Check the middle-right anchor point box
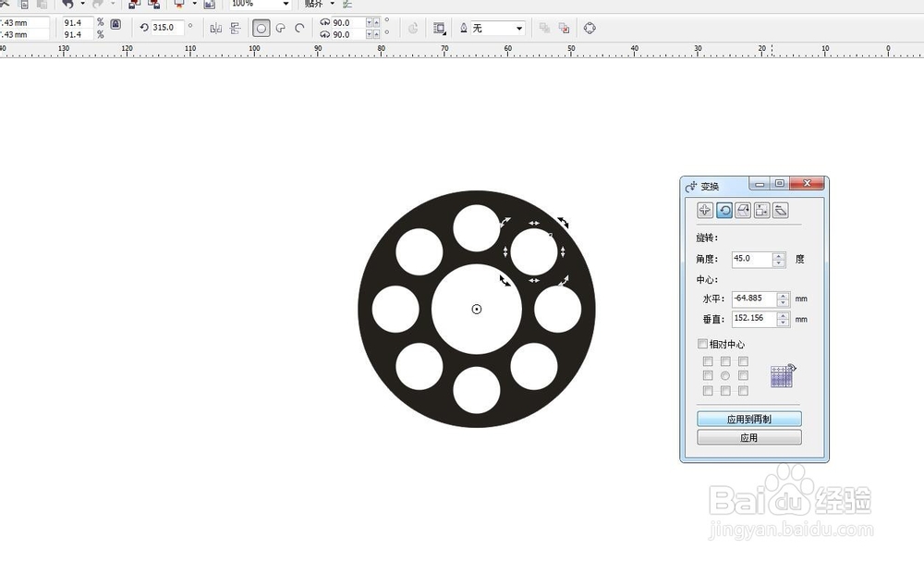The width and height of the screenshot is (924, 561). coord(743,375)
